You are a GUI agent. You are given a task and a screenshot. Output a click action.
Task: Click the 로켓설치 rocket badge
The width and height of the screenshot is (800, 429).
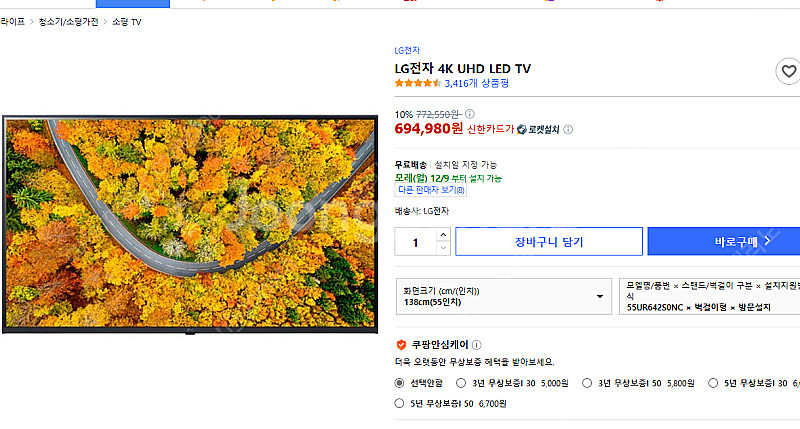(x=538, y=130)
